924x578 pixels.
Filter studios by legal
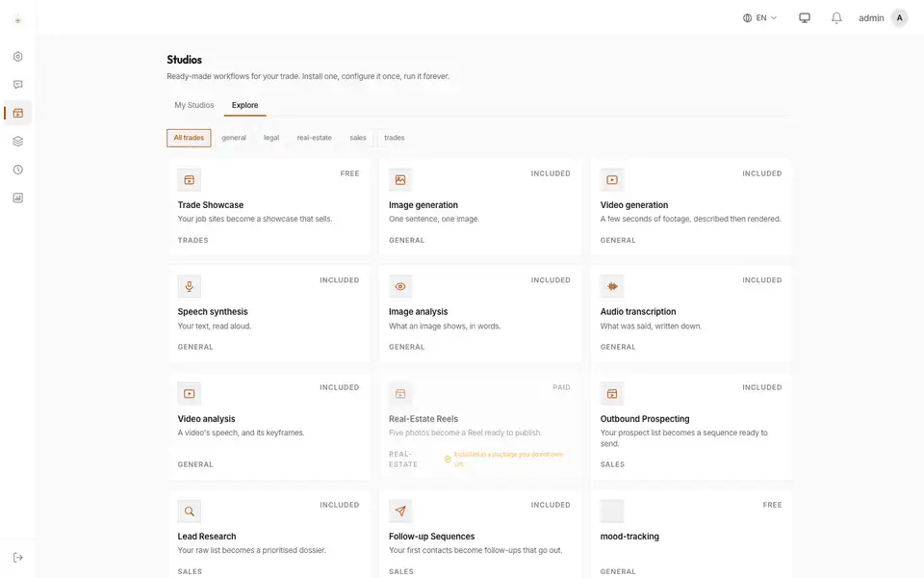click(271, 138)
